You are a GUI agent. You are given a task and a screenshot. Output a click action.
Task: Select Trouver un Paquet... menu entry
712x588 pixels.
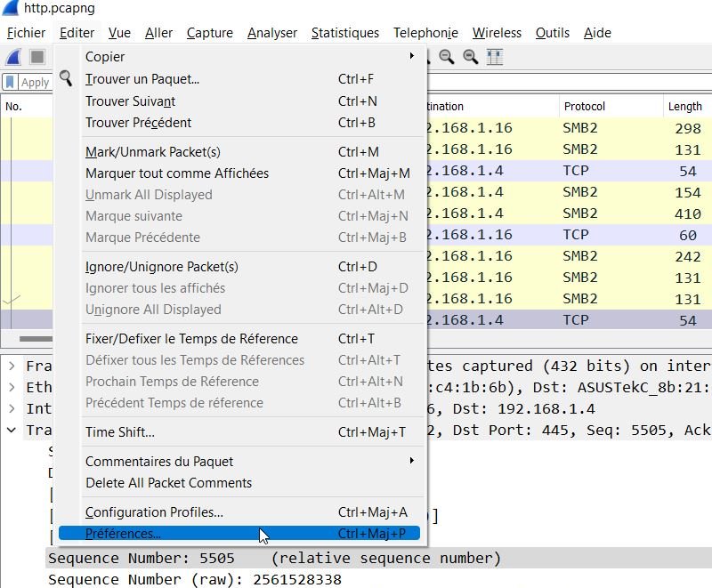pos(142,79)
